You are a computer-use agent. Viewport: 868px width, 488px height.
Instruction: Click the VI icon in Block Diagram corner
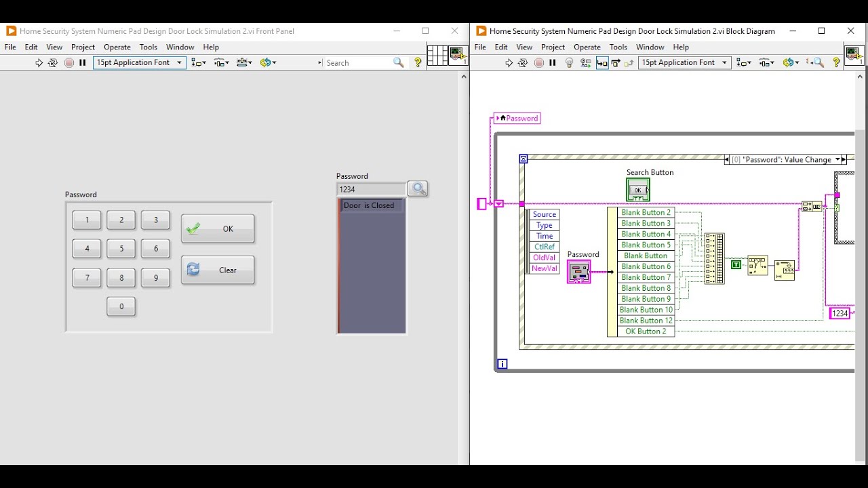(854, 54)
